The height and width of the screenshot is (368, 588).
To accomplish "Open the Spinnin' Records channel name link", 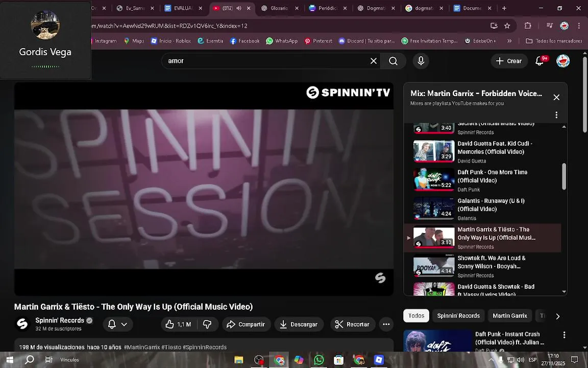I will 60,320.
